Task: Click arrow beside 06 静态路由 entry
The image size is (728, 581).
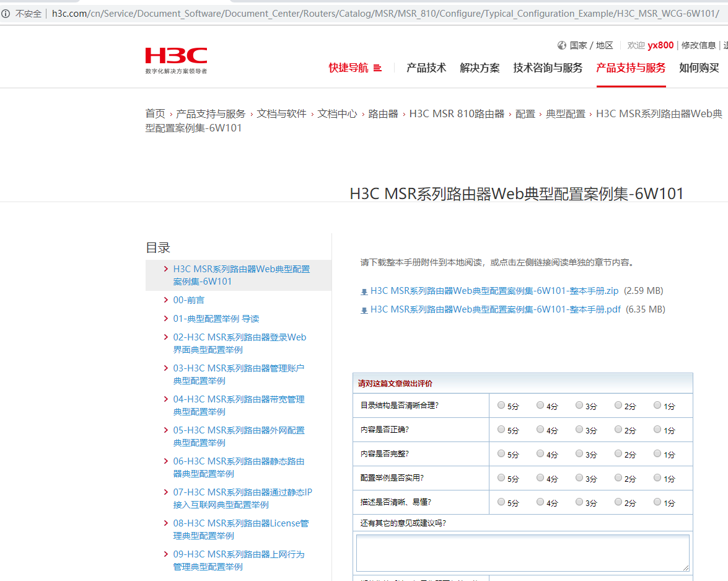Action: [166, 461]
